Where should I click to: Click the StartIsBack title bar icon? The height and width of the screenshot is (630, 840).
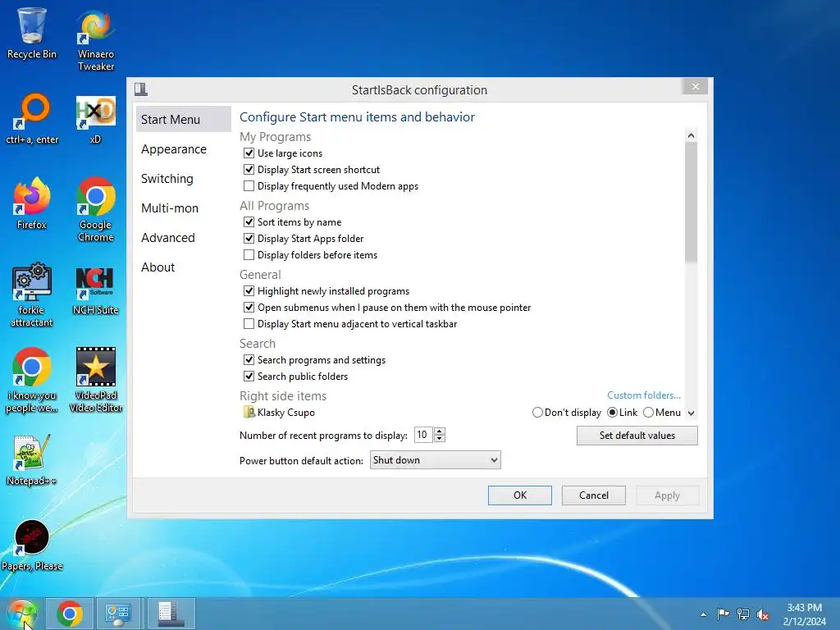tap(141, 89)
